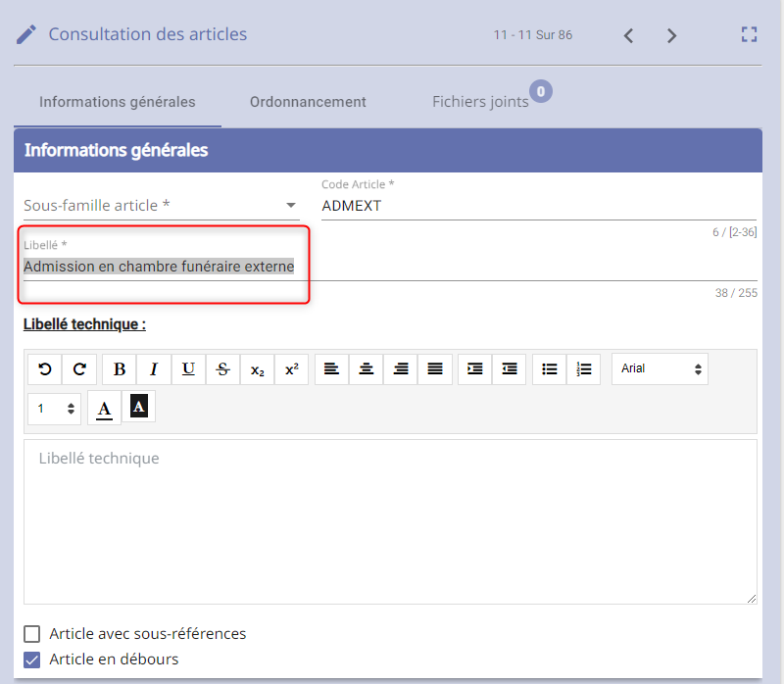
Task: Insert a numbered list
Action: coord(584,369)
